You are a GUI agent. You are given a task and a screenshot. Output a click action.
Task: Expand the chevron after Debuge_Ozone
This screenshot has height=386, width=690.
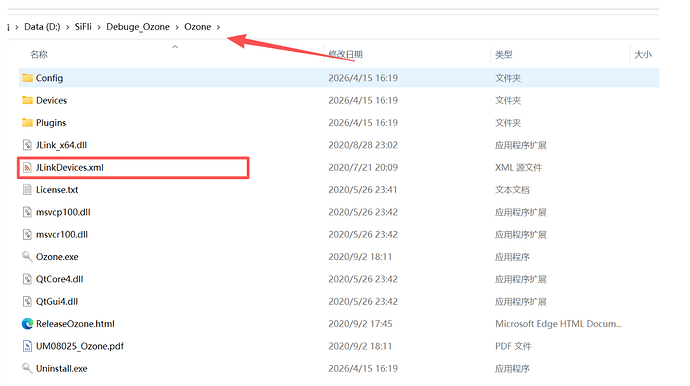pyautogui.click(x=177, y=27)
